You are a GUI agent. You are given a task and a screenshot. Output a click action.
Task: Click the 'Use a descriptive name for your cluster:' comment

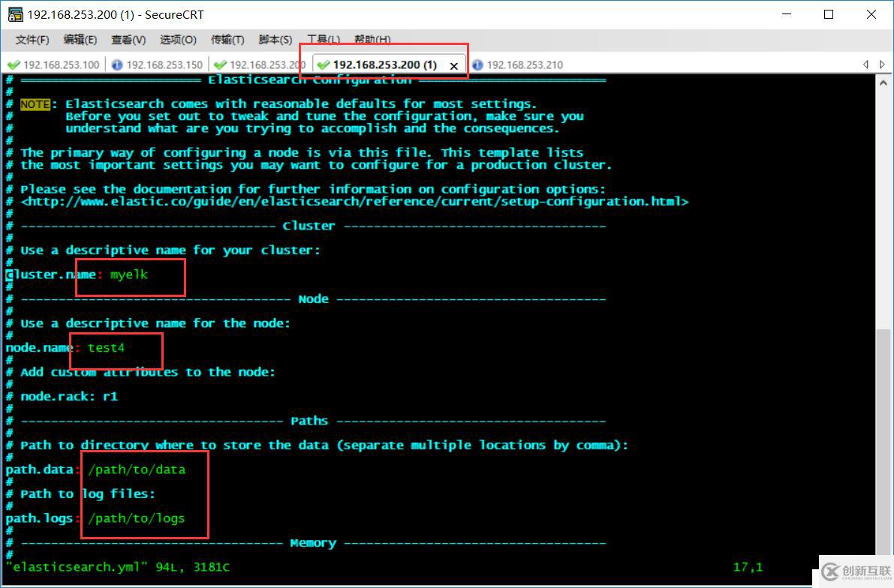170,250
